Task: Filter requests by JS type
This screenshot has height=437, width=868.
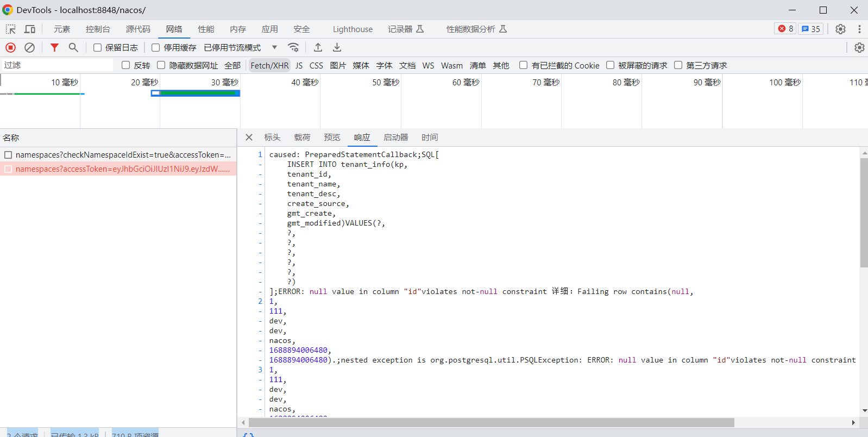Action: [299, 65]
